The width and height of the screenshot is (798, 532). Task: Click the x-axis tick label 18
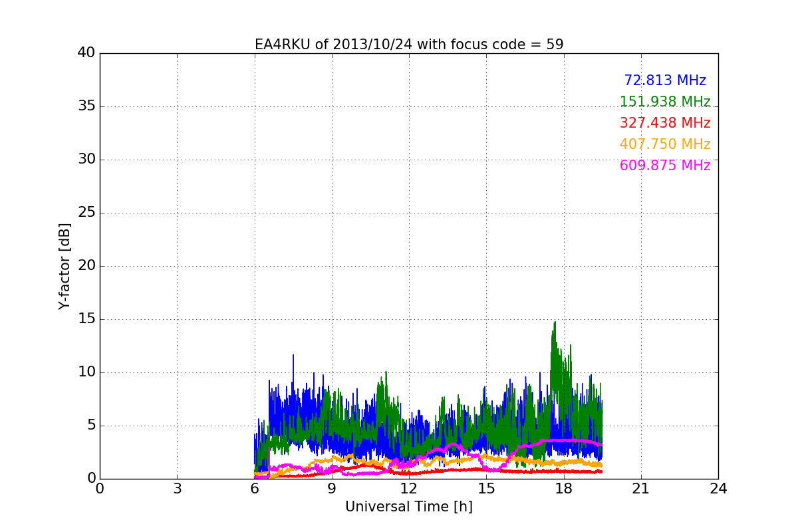click(564, 489)
